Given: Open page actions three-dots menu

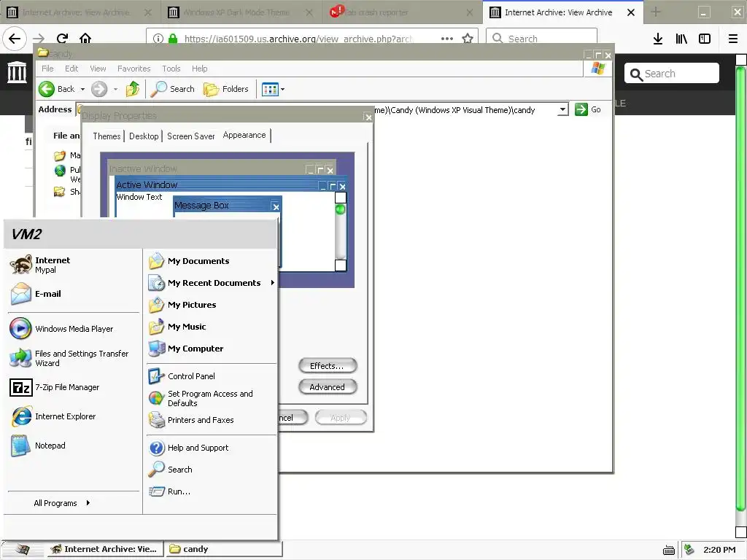Looking at the screenshot, I should pos(447,39).
